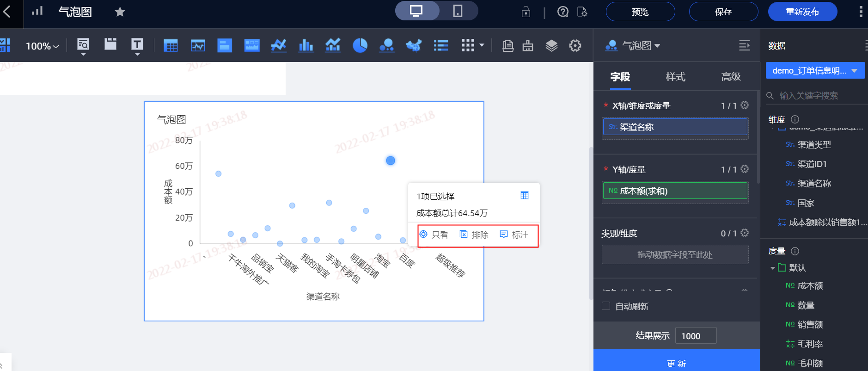Screen dimensions: 868x371
Task: Insert a pie chart
Action: [x=360, y=45]
